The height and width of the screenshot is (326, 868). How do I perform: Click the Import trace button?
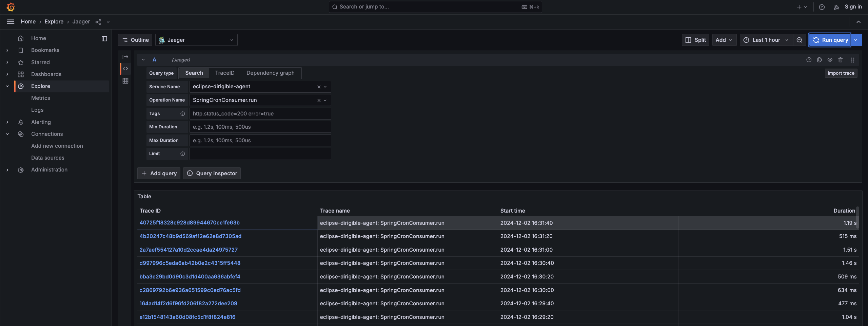(x=841, y=73)
